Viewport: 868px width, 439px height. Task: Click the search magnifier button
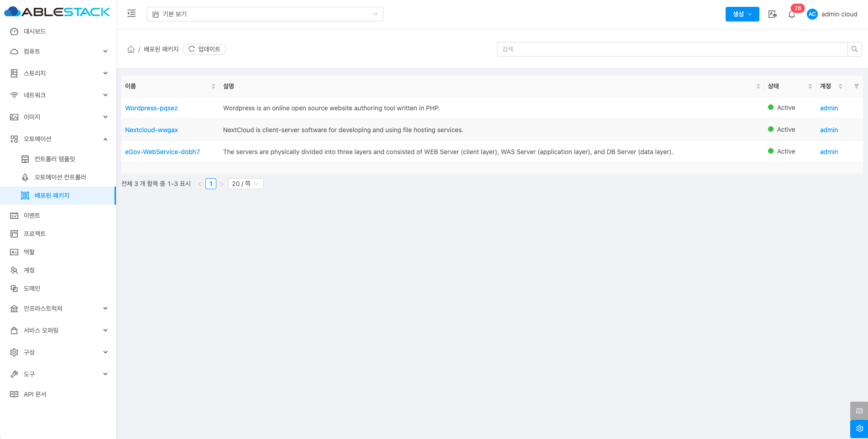point(855,49)
